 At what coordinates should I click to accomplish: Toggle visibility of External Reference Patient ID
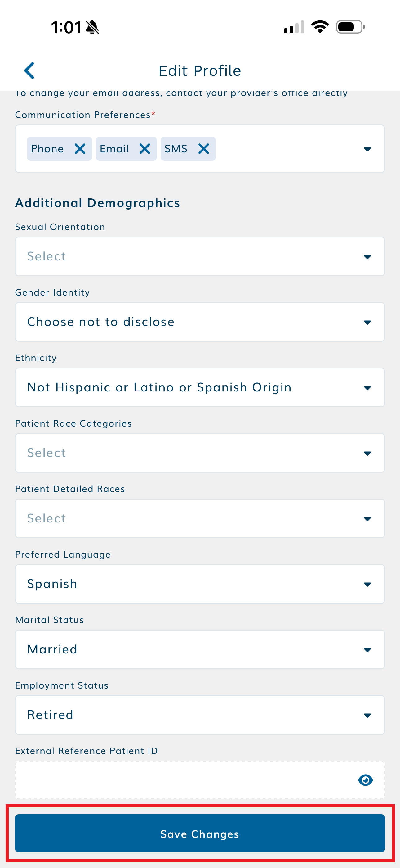(365, 780)
